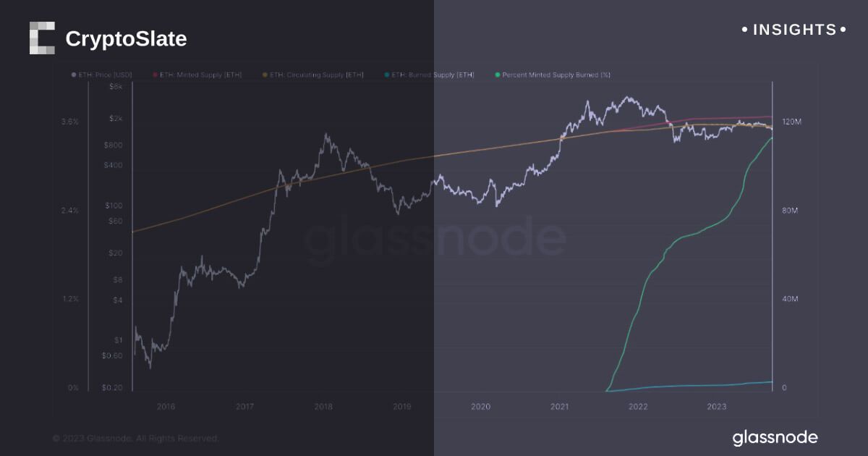Click the green Percent Burned legend dot

click(x=497, y=75)
